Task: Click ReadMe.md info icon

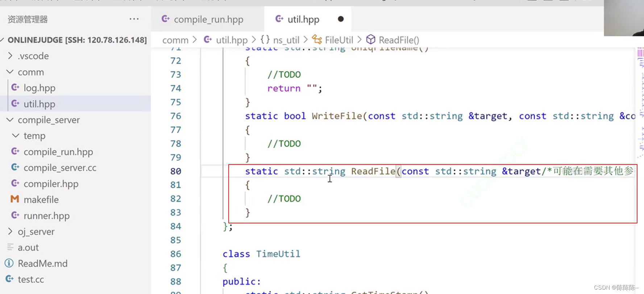Action: pos(9,263)
